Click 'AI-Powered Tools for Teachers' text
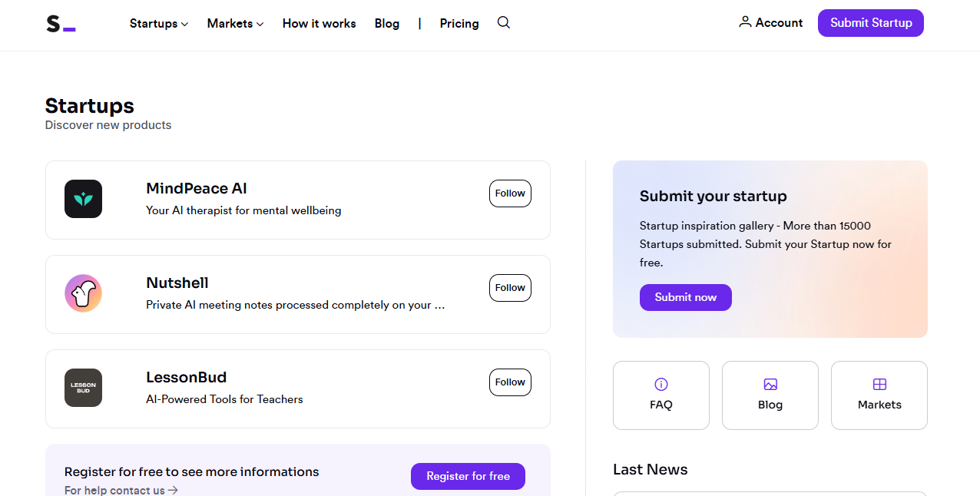980x496 pixels. tap(224, 399)
